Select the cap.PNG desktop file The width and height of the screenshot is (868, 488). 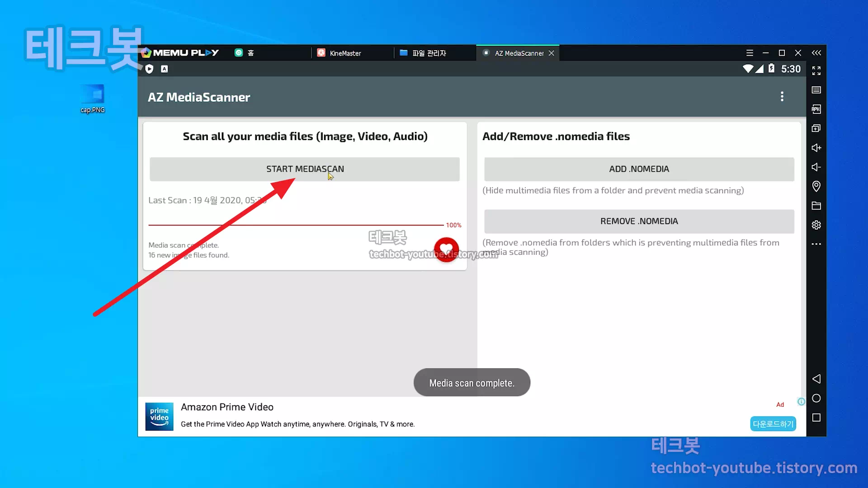[93, 99]
